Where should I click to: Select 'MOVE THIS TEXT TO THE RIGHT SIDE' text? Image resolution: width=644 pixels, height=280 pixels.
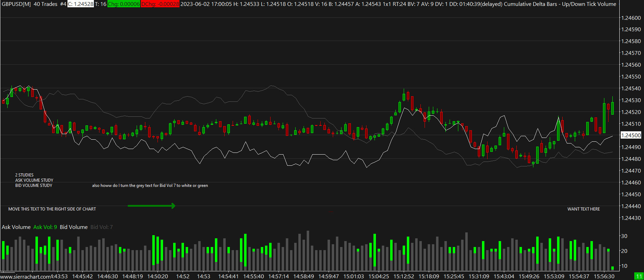pos(52,209)
